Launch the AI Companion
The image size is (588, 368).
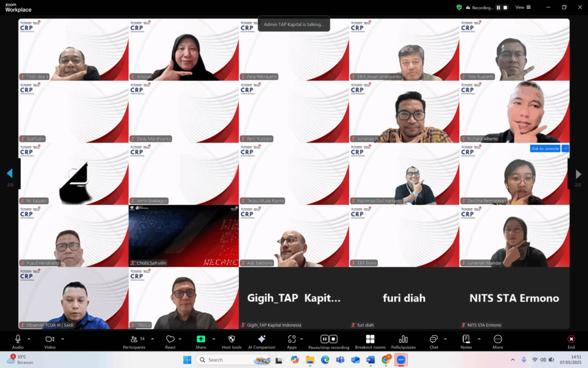coord(262,342)
